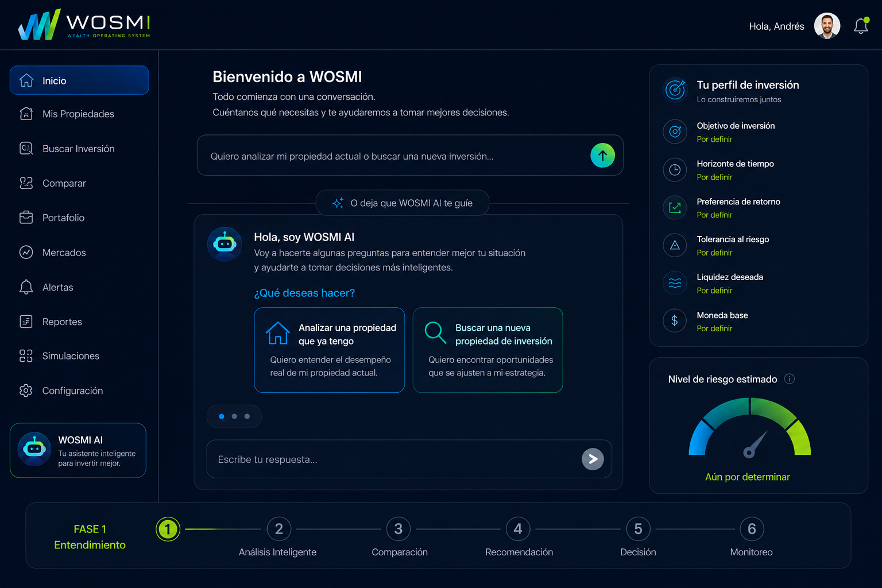Screen dimensions: 882x588
Task: Select step 2 Análisis Inteligente
Action: (279, 529)
